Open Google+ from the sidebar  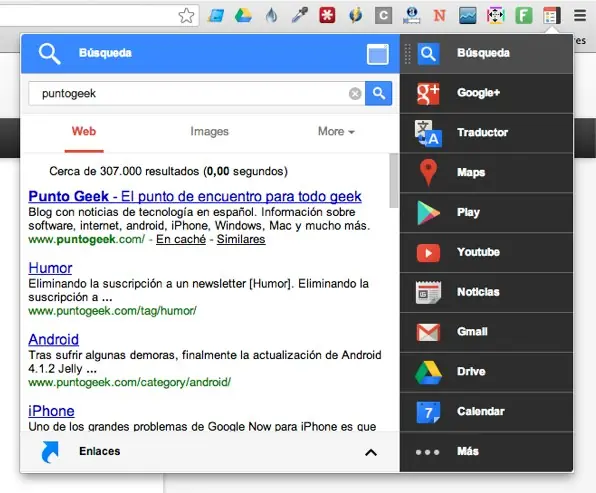[487, 93]
